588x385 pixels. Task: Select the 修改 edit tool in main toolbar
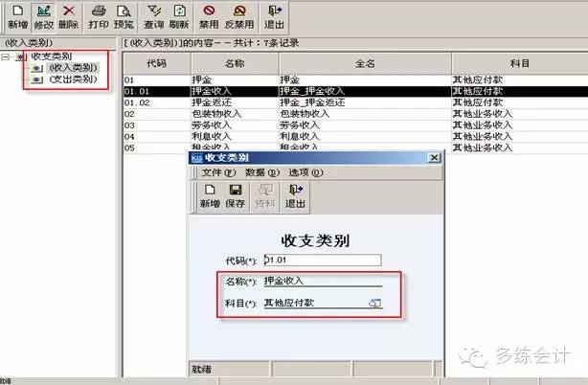pyautogui.click(x=43, y=17)
